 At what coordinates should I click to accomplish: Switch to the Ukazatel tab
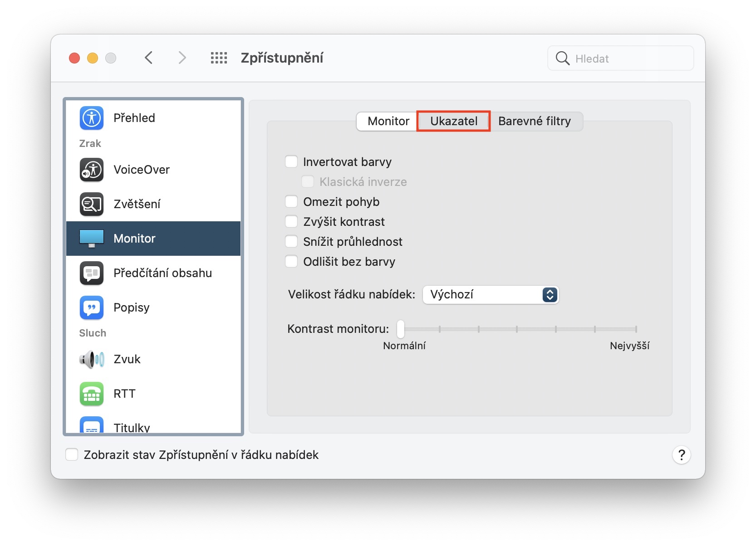454,121
